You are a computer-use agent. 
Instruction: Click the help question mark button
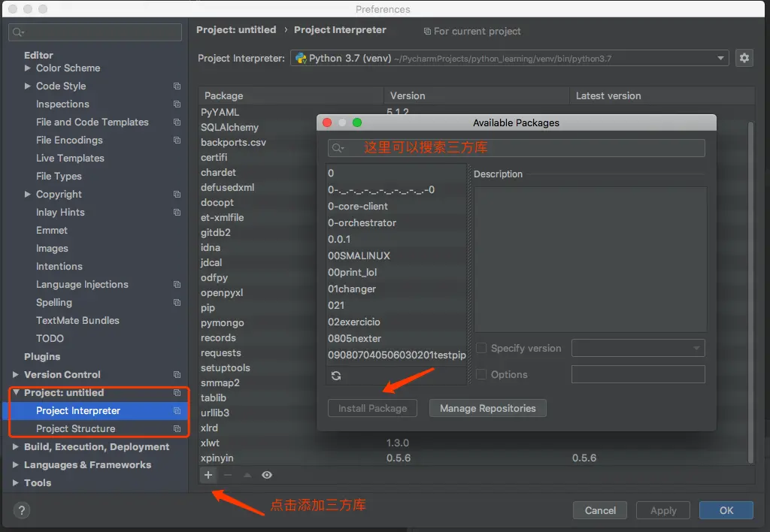click(22, 510)
